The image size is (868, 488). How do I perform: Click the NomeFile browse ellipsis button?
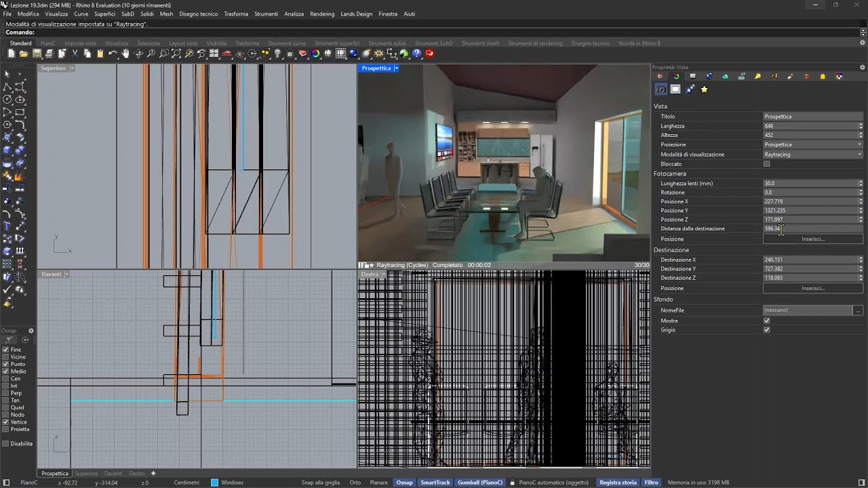coord(858,310)
